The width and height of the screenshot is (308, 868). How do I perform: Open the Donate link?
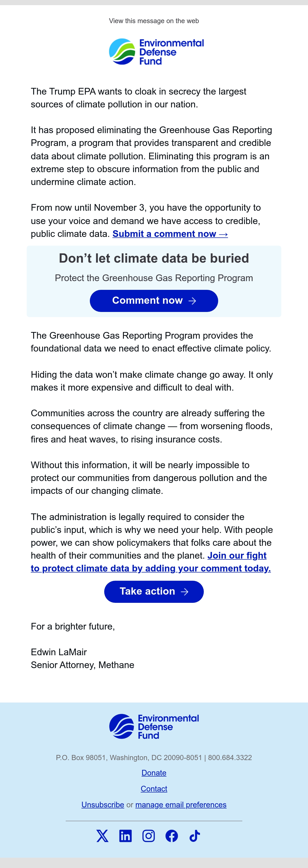154,773
